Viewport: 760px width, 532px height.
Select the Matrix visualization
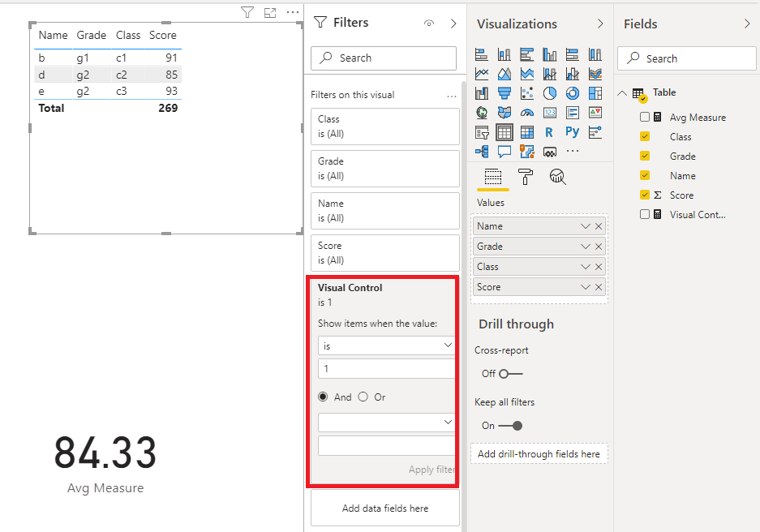pos(527,132)
